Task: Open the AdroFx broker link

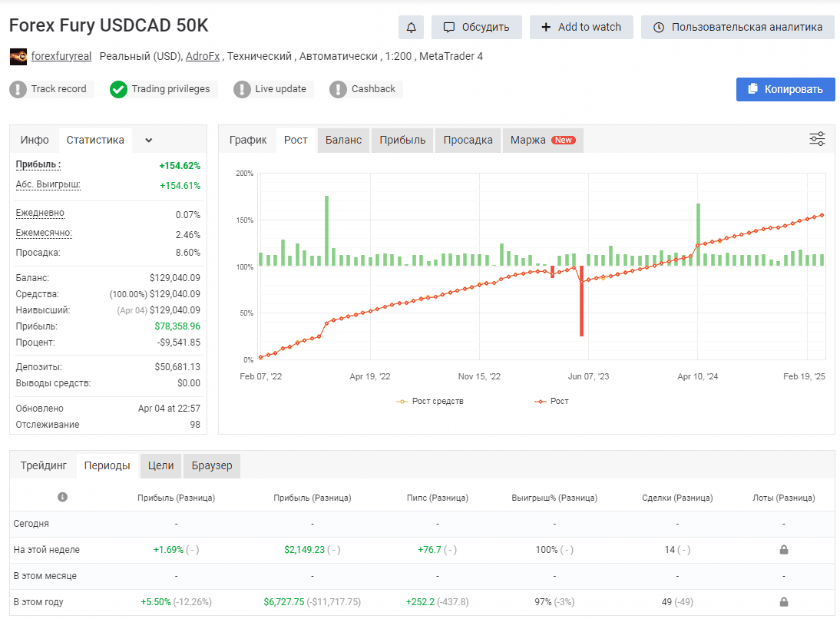Action: pos(203,56)
